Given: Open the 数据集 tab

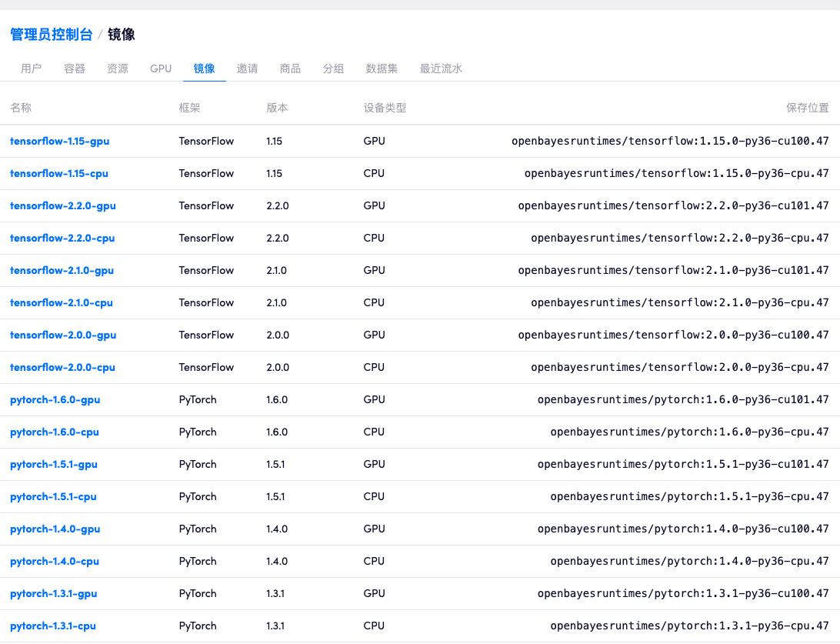Looking at the screenshot, I should point(382,68).
